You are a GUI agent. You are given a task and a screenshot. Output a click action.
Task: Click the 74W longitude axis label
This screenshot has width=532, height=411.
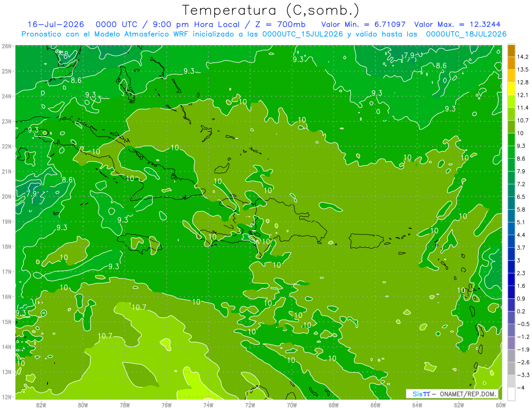click(208, 404)
